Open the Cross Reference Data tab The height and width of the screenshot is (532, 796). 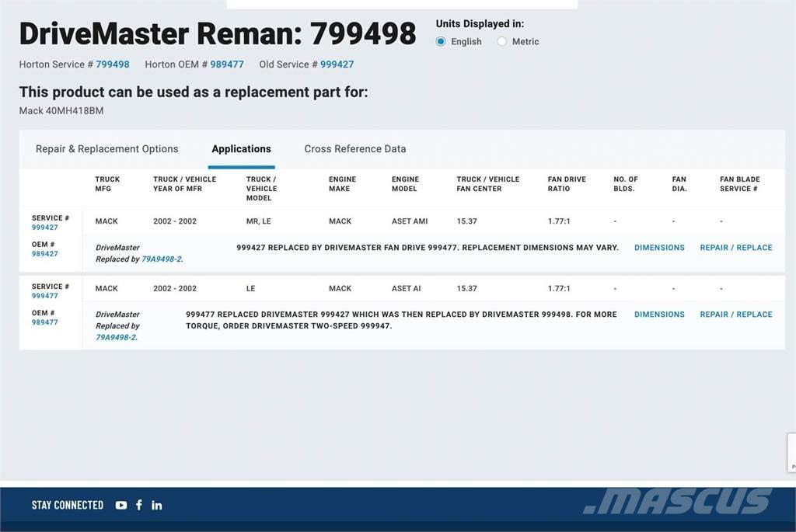pos(355,149)
